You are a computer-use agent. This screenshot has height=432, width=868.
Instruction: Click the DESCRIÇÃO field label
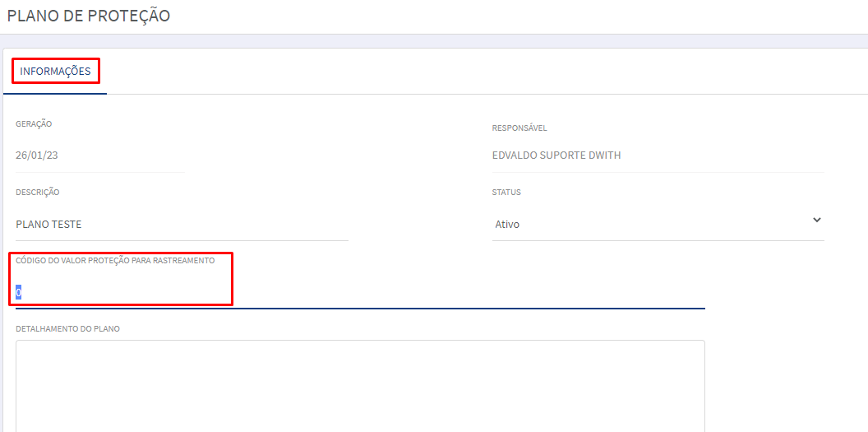coord(38,193)
